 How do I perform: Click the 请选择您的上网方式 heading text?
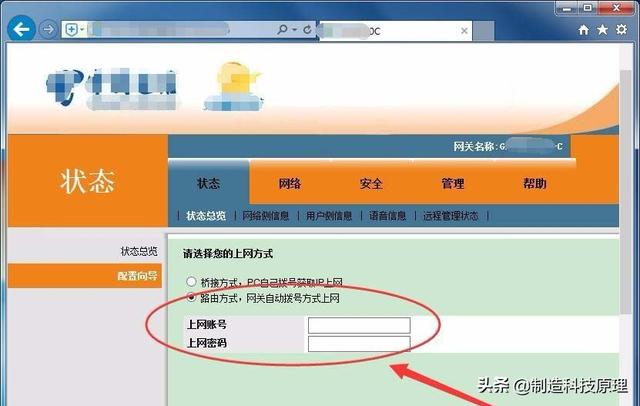click(x=228, y=253)
